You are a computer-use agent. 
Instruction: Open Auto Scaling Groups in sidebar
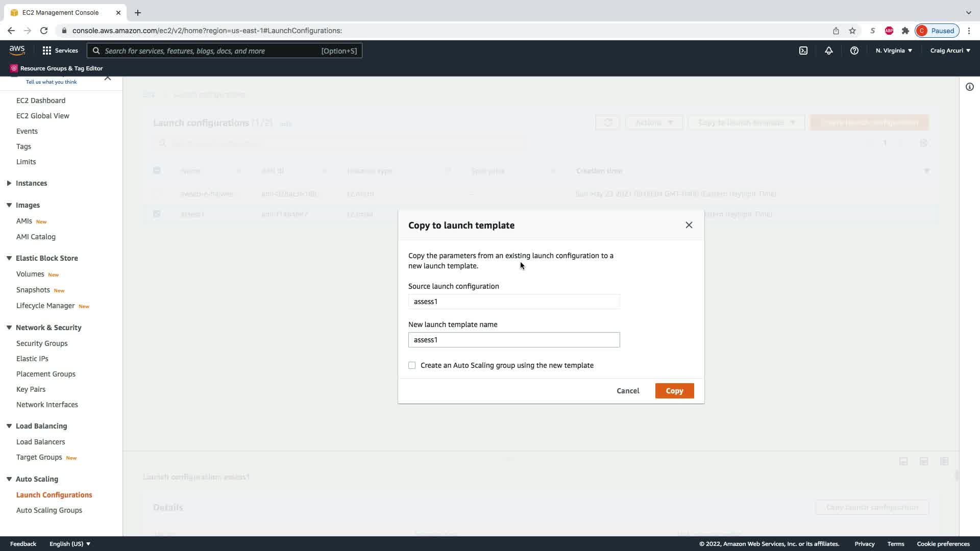(49, 510)
